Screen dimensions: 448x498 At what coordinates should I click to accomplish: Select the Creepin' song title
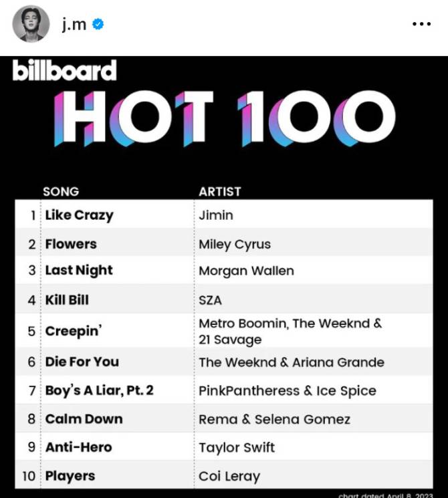(x=74, y=331)
